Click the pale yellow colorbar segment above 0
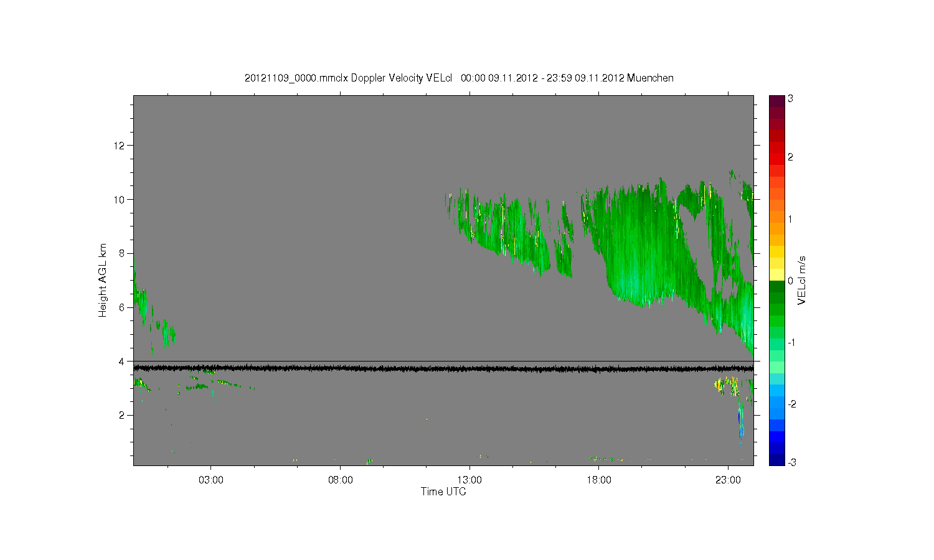The height and width of the screenshot is (560, 934). (776, 274)
